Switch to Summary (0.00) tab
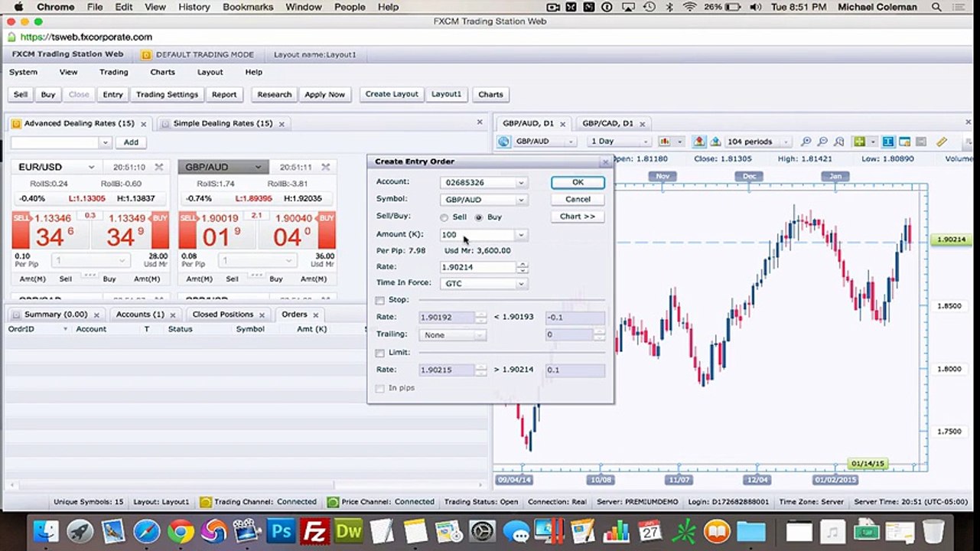Image resolution: width=980 pixels, height=551 pixels. tap(56, 315)
